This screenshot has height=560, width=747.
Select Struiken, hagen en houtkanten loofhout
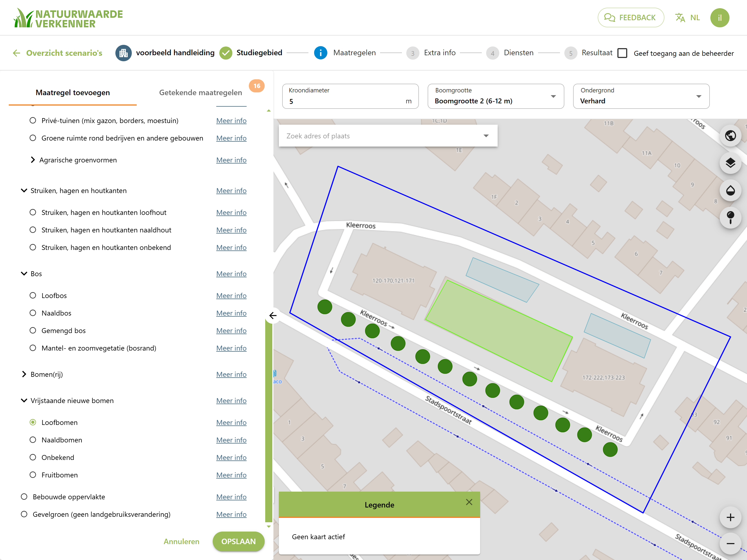33,212
